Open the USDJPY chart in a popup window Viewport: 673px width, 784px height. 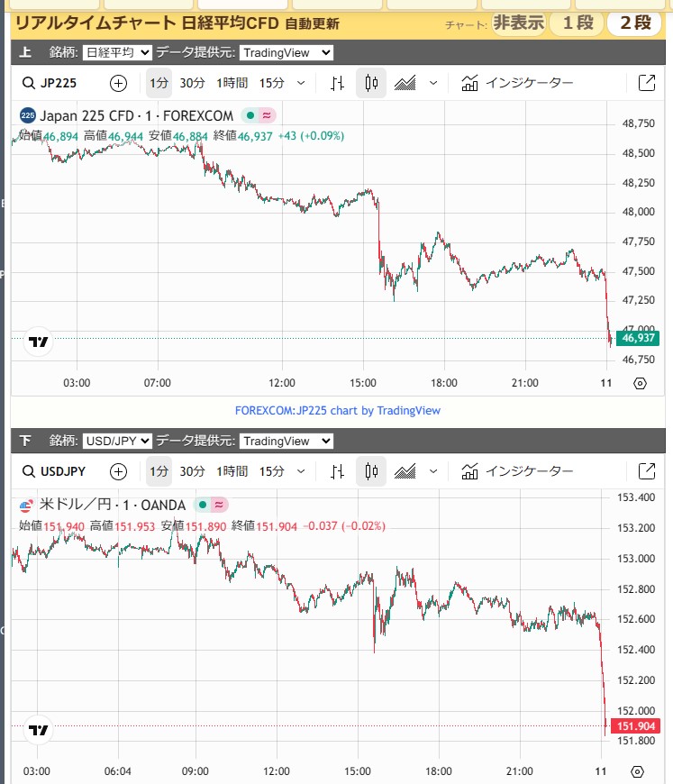pyautogui.click(x=646, y=471)
